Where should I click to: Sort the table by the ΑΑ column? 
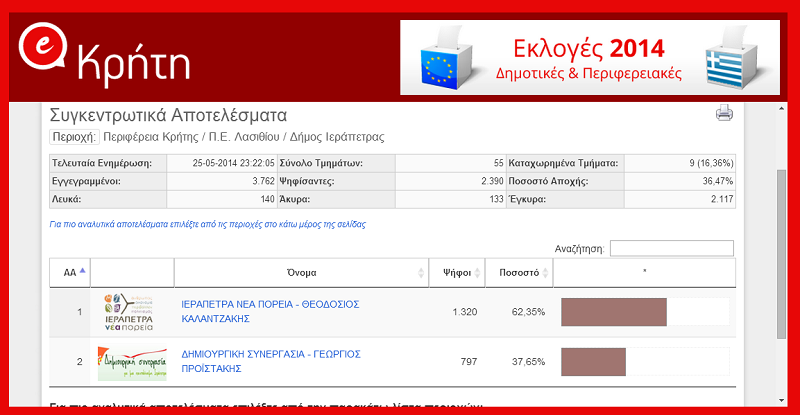tap(70, 272)
